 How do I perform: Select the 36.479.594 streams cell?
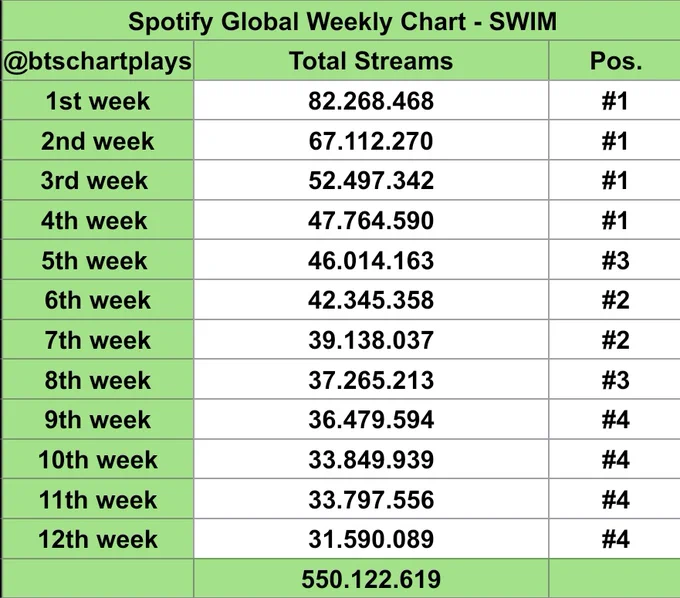coord(371,419)
